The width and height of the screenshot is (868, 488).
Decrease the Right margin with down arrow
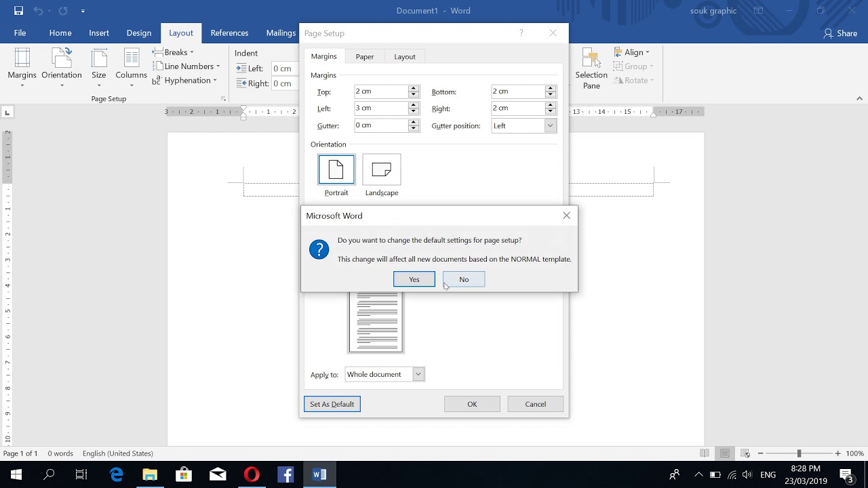551,111
